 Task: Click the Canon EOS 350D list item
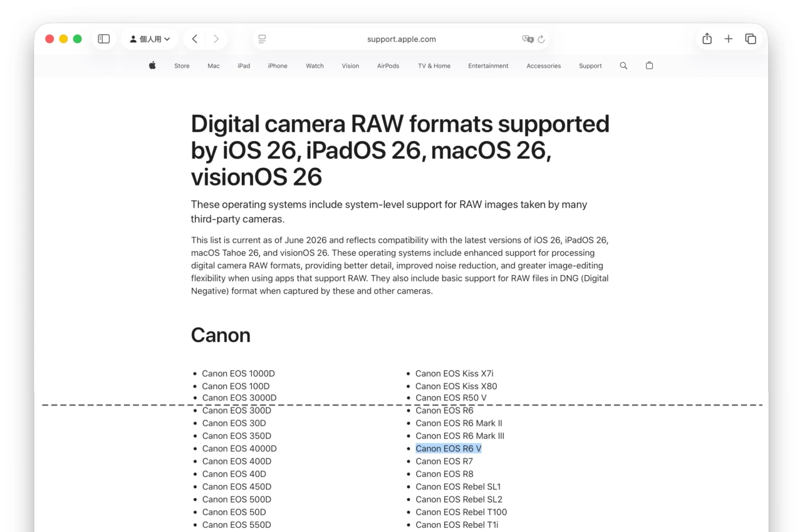pyautogui.click(x=236, y=436)
